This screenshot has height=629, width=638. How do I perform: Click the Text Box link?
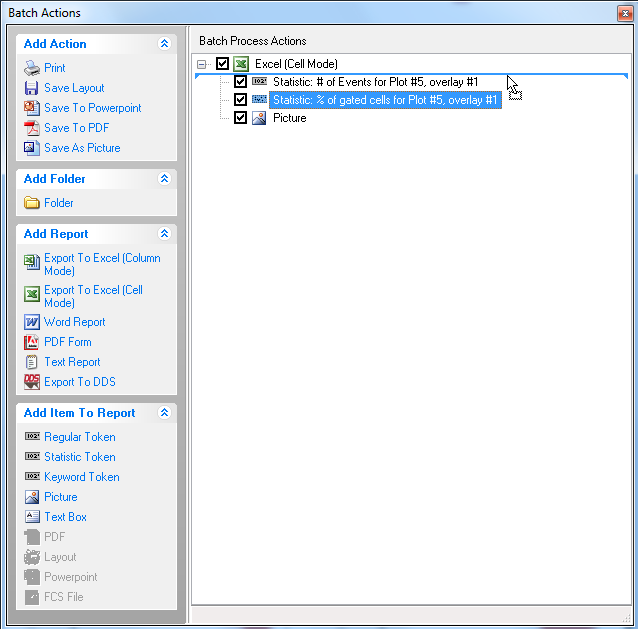coord(65,516)
